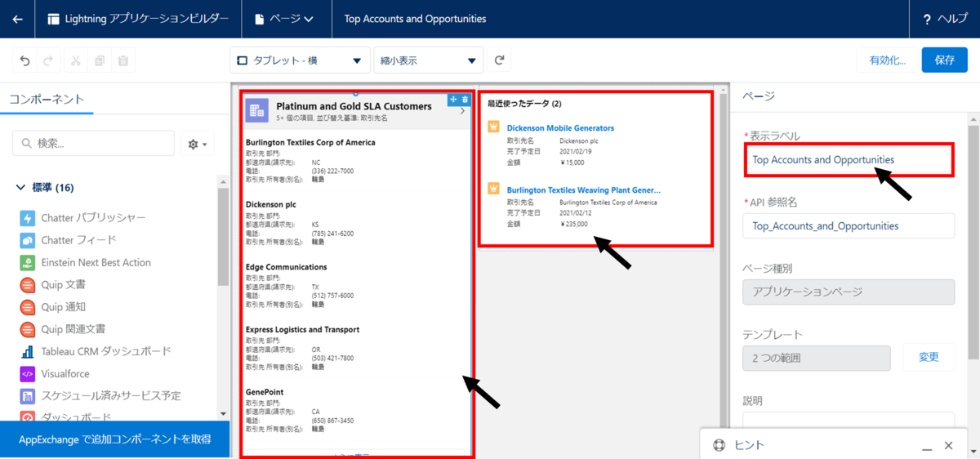Click the API 参照名 input field
Viewport: 980px width, 459px height.
(x=849, y=225)
